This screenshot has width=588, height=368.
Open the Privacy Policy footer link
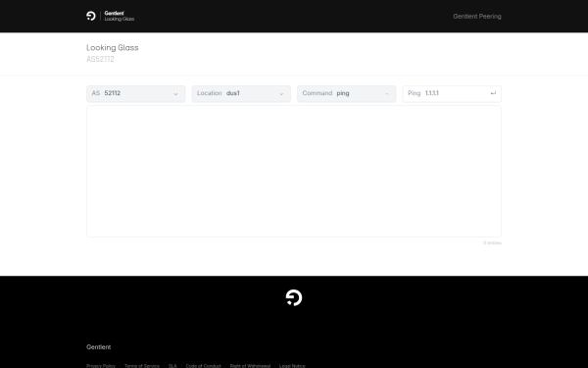pyautogui.click(x=101, y=366)
